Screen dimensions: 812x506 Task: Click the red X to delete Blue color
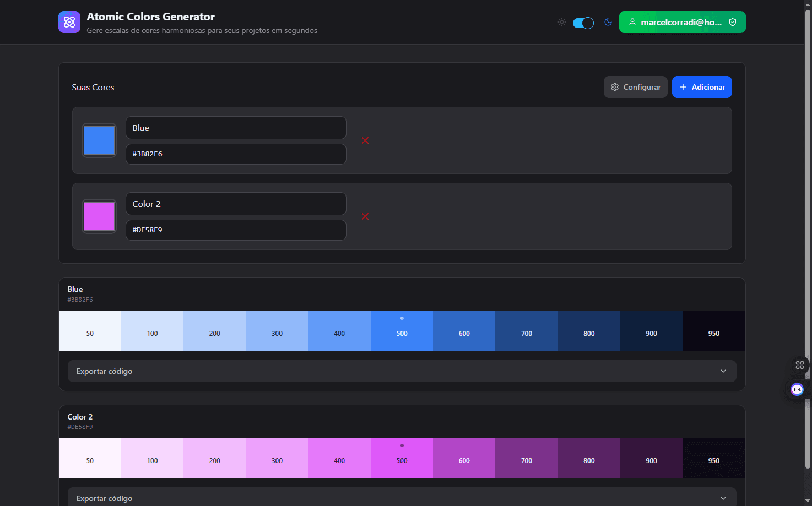(365, 141)
